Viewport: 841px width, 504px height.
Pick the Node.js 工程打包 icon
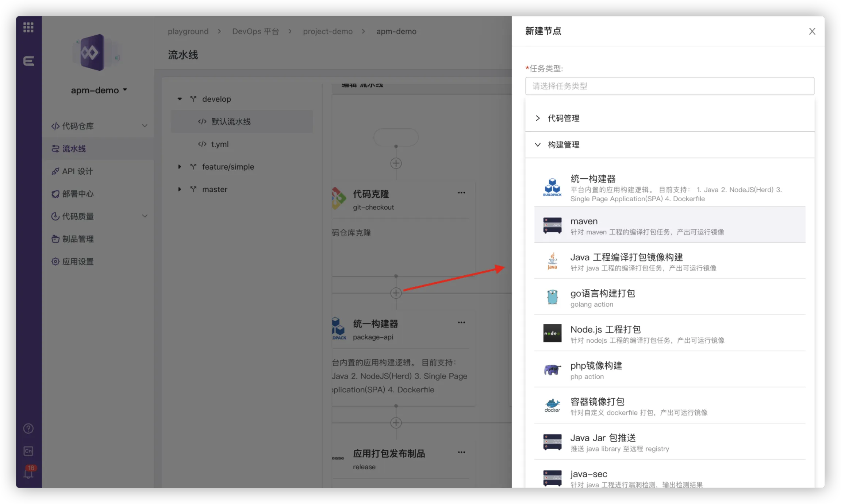tap(552, 333)
